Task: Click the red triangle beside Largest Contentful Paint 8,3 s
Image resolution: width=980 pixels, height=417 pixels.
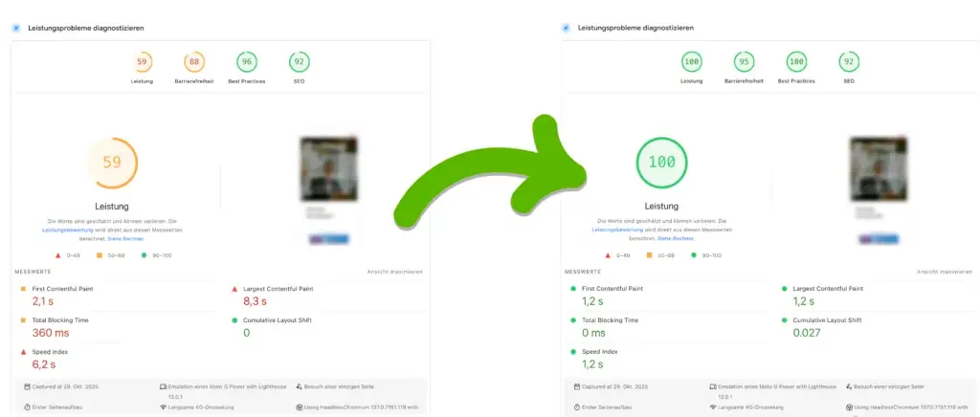Action: (x=234, y=289)
